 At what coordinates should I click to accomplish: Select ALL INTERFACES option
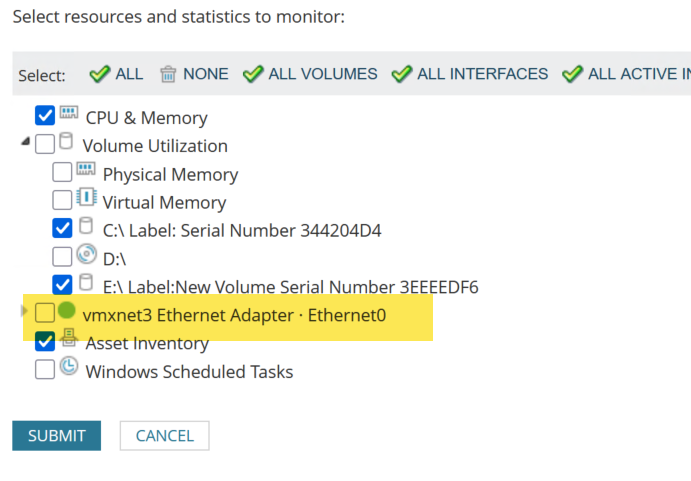[x=470, y=74]
